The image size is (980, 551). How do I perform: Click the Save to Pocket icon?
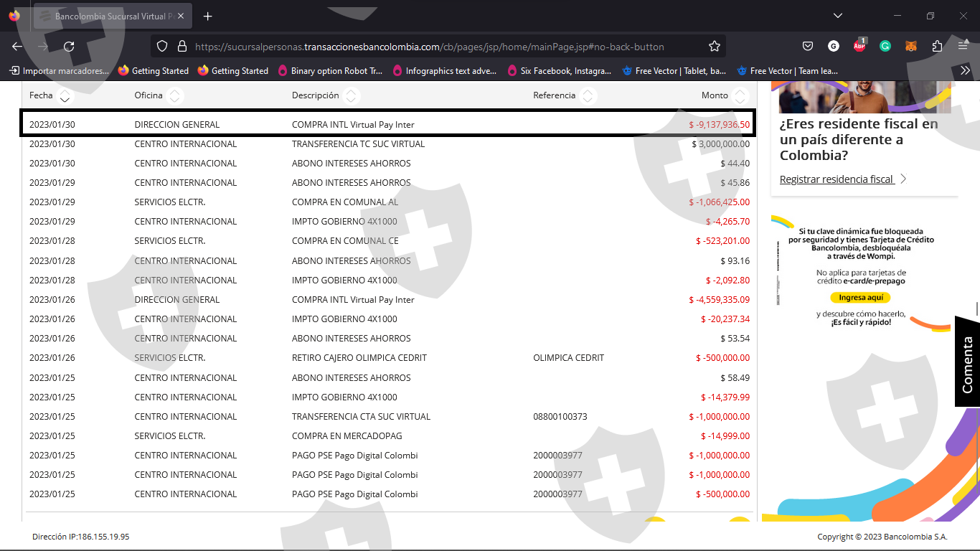(x=808, y=47)
